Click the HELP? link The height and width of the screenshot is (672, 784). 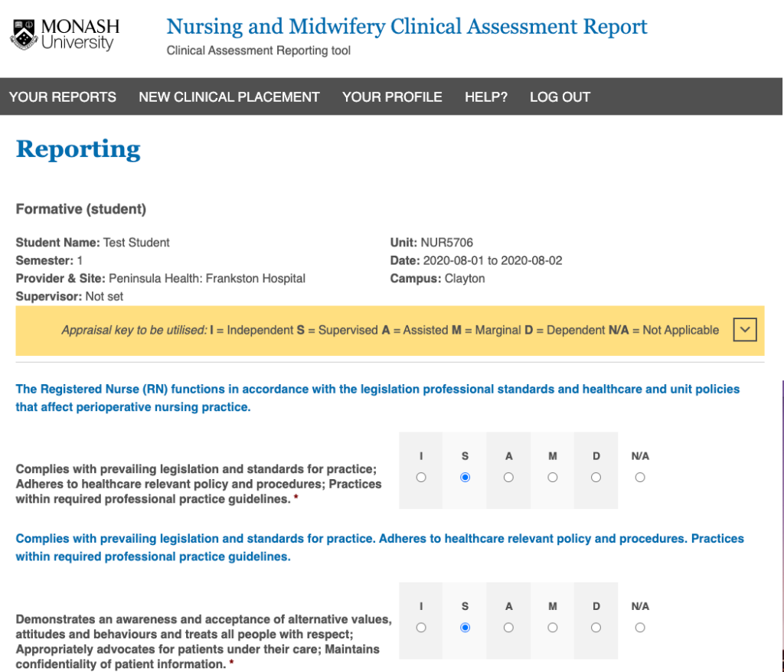pyautogui.click(x=486, y=97)
